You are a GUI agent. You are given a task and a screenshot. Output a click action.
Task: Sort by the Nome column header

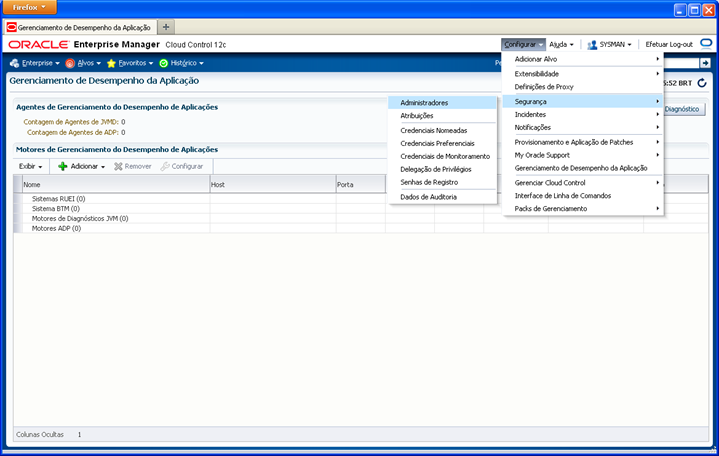pos(116,184)
